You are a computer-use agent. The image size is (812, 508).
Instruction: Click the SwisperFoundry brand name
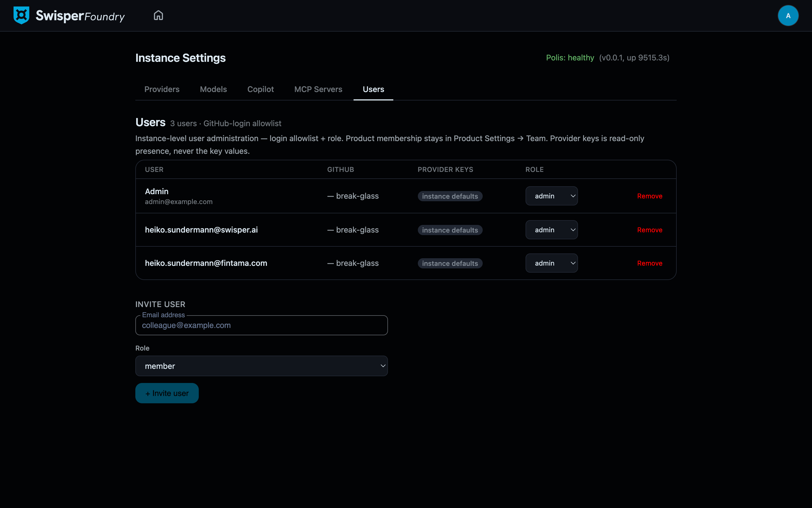coord(80,16)
